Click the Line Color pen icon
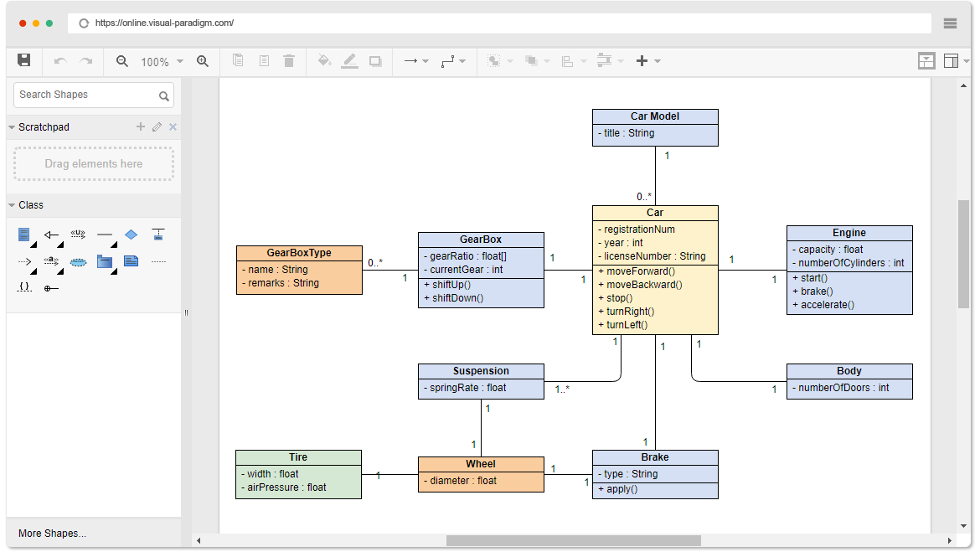This screenshot has width=980, height=557. [349, 60]
